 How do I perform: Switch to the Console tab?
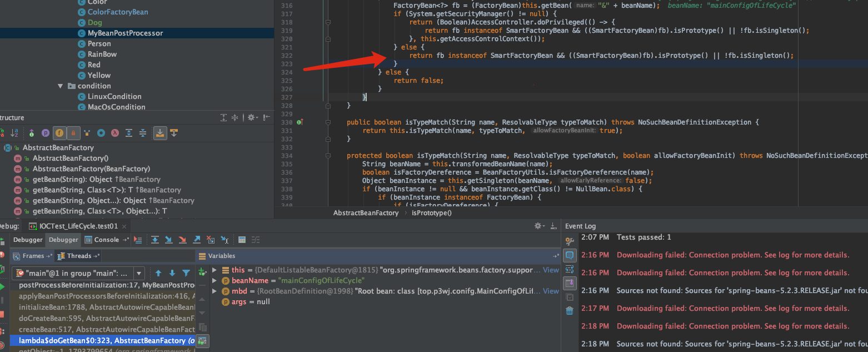(106, 240)
